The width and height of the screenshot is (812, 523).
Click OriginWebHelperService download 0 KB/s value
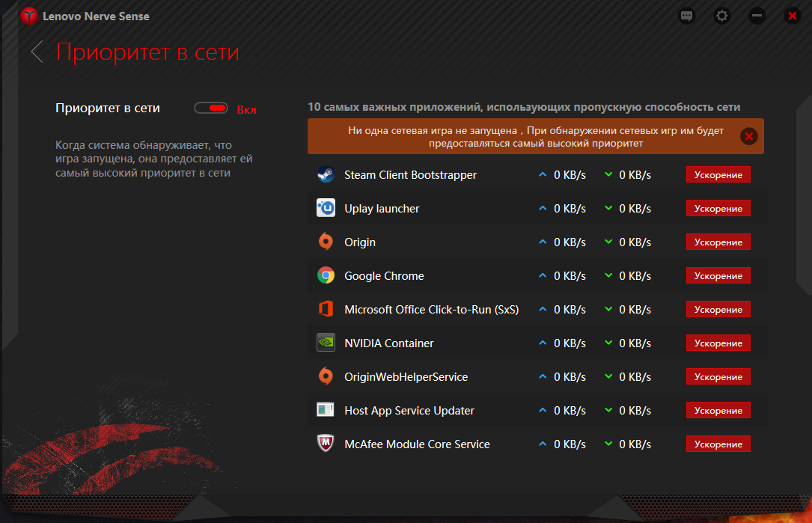point(635,376)
